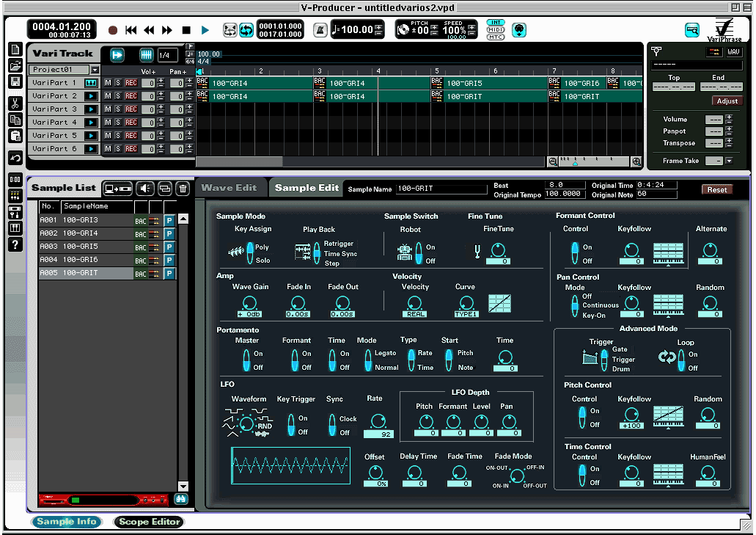The width and height of the screenshot is (756, 535).
Task: Click the Robot icon in Sample Switch
Action: pos(405,252)
